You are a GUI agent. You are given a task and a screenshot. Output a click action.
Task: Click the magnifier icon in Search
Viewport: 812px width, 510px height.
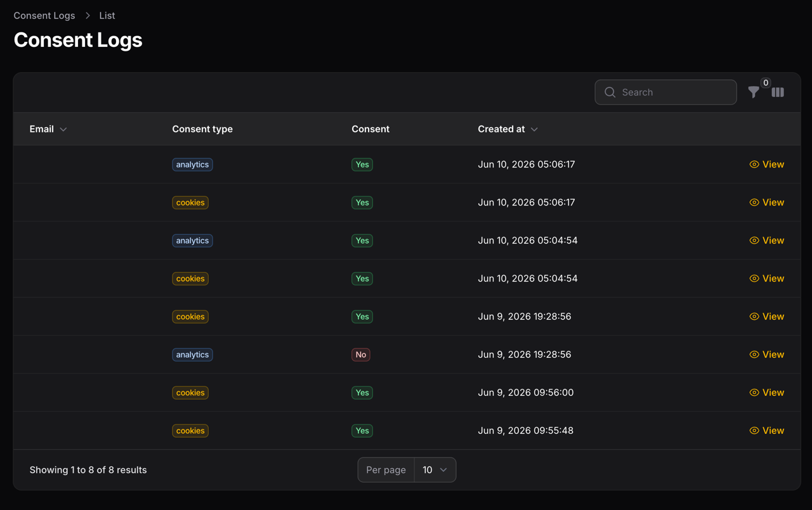coord(610,93)
